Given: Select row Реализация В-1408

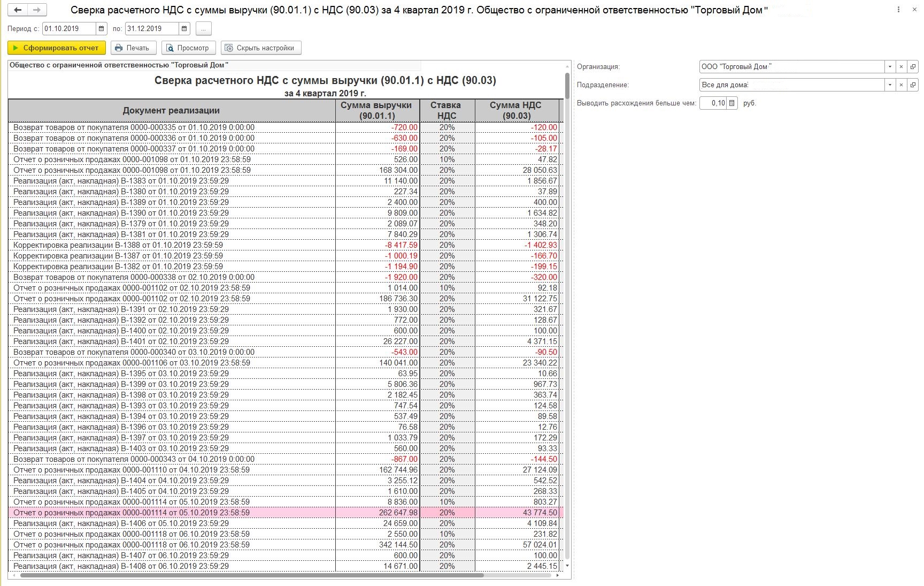Looking at the screenshot, I should click(286, 566).
